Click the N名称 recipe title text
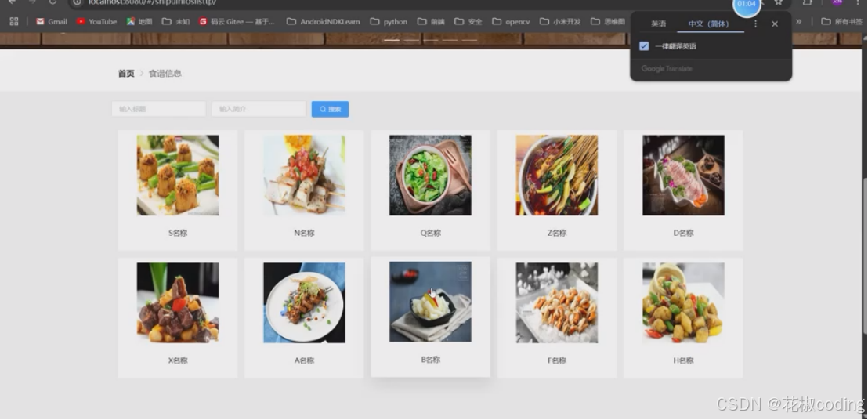This screenshot has width=868, height=420. click(x=304, y=233)
